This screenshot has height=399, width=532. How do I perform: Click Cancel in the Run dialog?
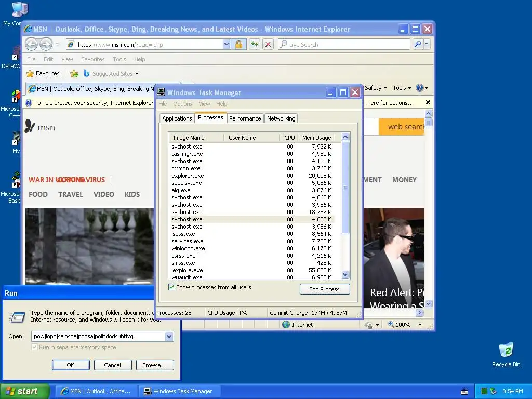(x=113, y=365)
